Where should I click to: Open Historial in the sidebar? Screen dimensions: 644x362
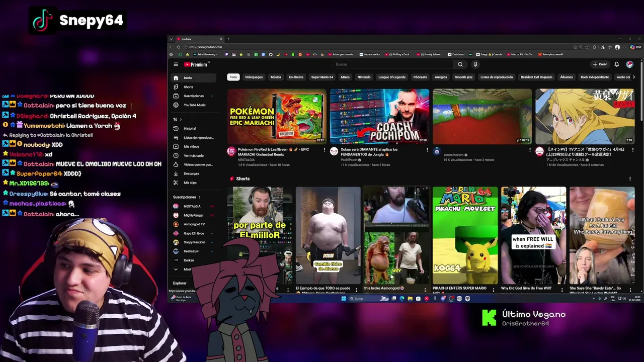tap(194, 129)
